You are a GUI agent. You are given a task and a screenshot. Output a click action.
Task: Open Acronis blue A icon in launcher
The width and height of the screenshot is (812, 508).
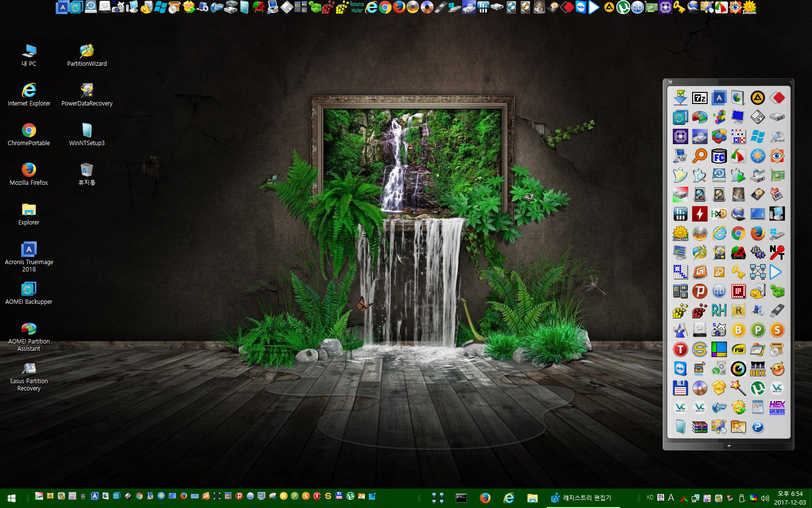click(719, 98)
